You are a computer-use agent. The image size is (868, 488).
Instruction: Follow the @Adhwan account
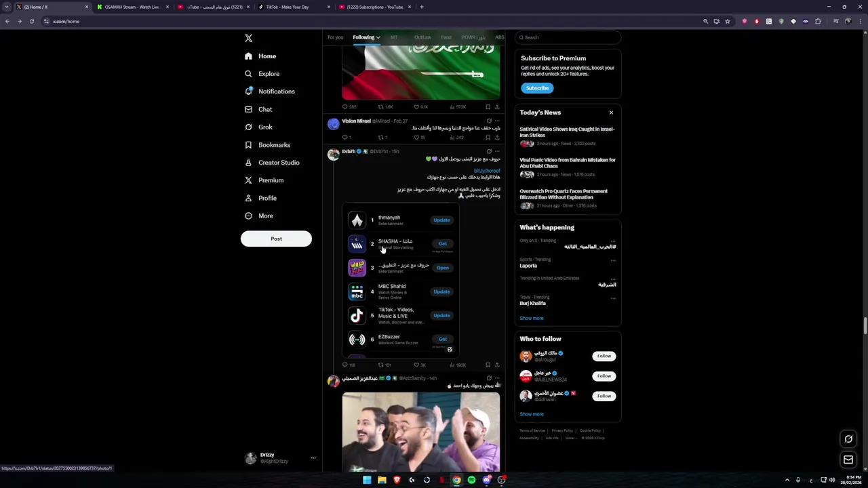coord(604,396)
